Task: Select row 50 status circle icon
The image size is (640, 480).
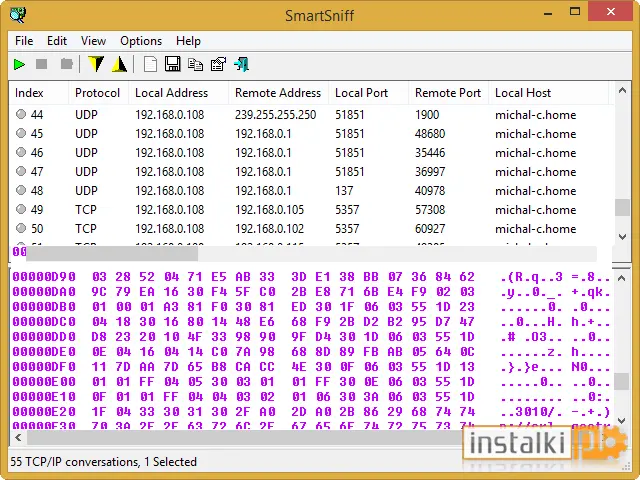Action: 21,228
